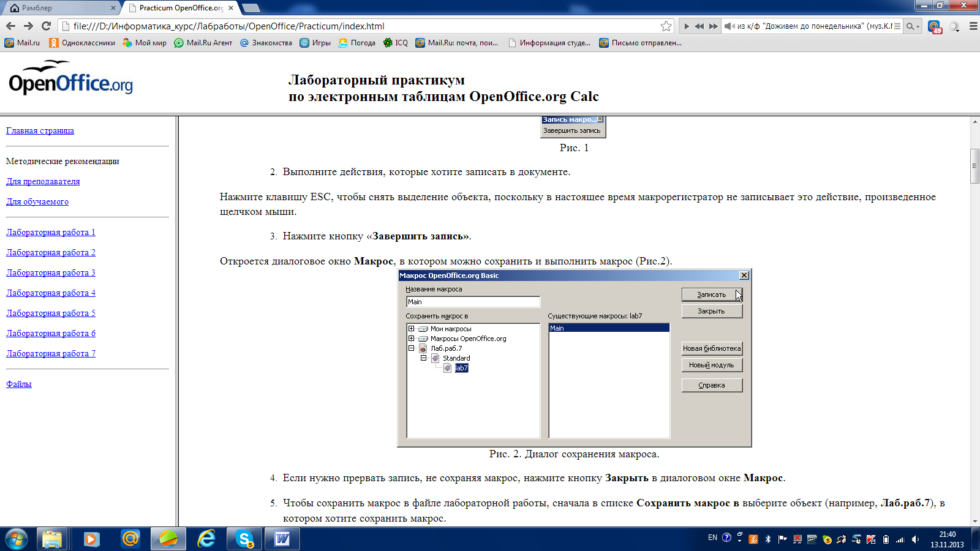The width and height of the screenshot is (980, 551).
Task: Select lab7 module in the tree figure
Action: coord(461,368)
